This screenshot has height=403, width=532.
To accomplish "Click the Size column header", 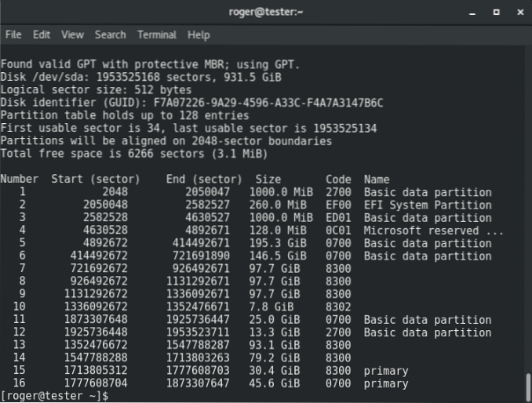I will click(268, 179).
